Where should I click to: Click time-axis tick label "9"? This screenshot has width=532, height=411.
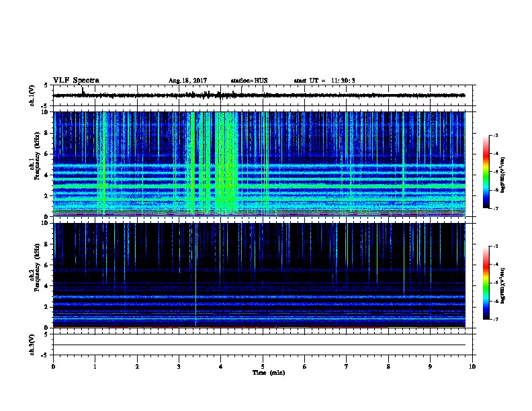(430, 367)
